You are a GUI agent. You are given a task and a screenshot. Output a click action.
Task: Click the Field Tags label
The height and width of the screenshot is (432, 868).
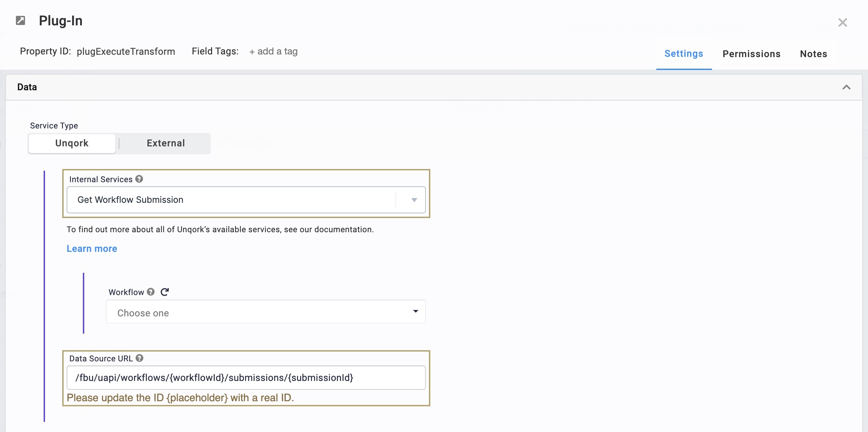[x=215, y=51]
